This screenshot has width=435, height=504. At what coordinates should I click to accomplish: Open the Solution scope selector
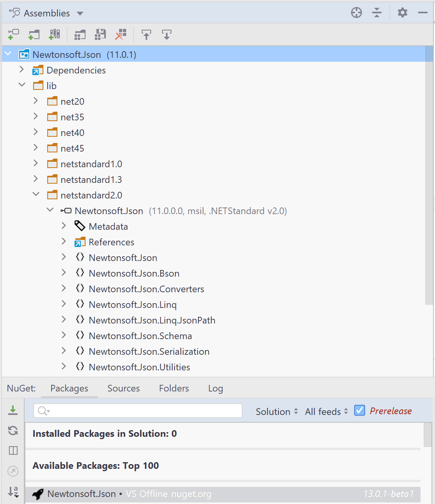click(x=276, y=411)
